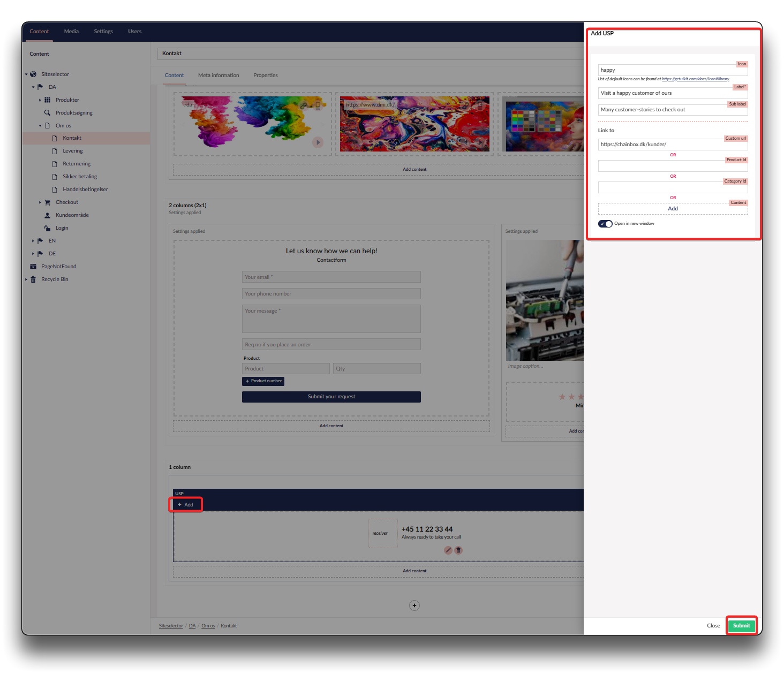Click the green Submit button
The width and height of the screenshot is (784, 674).
(741, 626)
